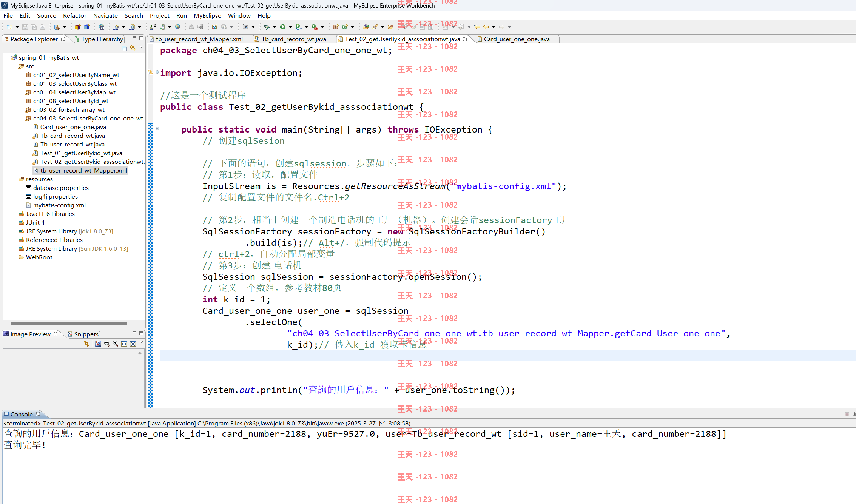This screenshot has width=856, height=504.
Task: Open the Back history dropdown arrow
Action: (x=494, y=27)
